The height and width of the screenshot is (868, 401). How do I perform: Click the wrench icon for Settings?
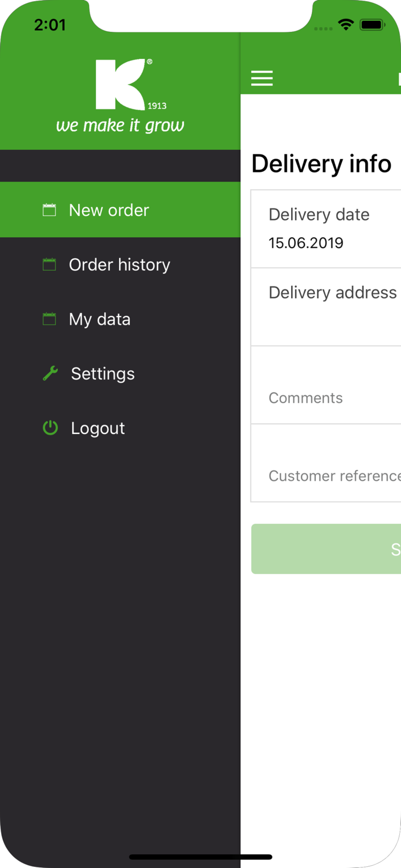tap(50, 373)
